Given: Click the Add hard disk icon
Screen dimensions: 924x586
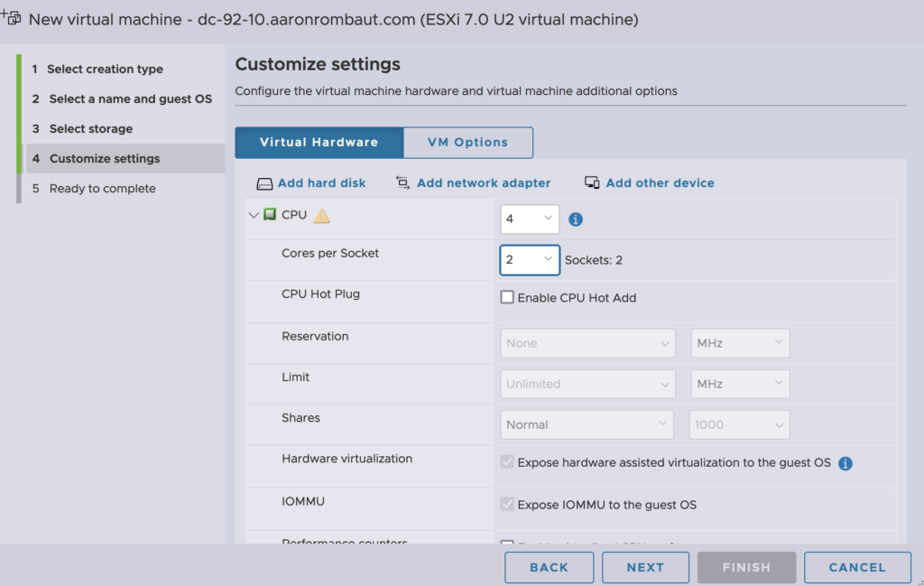Looking at the screenshot, I should coord(264,183).
